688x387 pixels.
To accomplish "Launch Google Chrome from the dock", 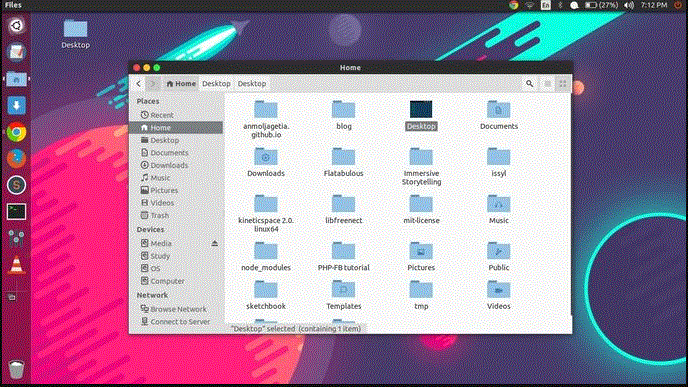I will pos(16,132).
